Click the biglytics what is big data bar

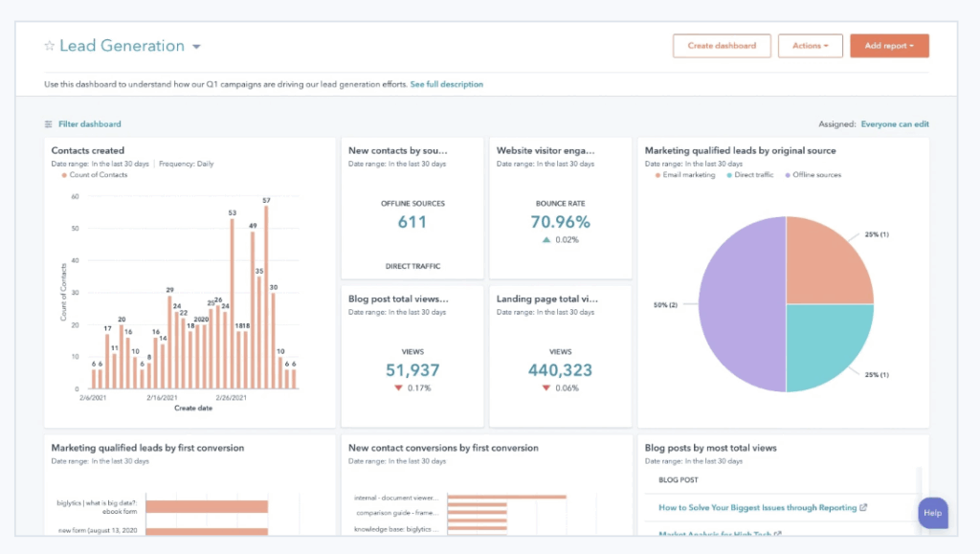(207, 506)
